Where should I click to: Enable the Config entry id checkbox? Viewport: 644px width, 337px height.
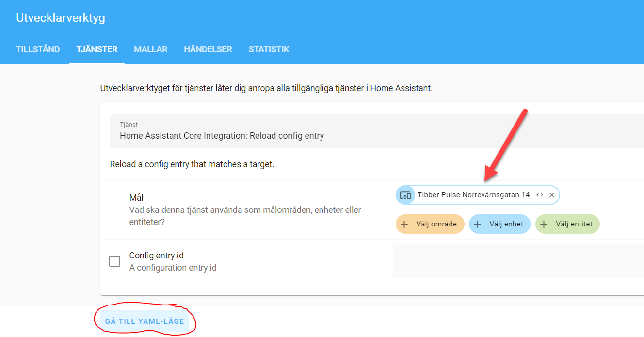pos(115,261)
